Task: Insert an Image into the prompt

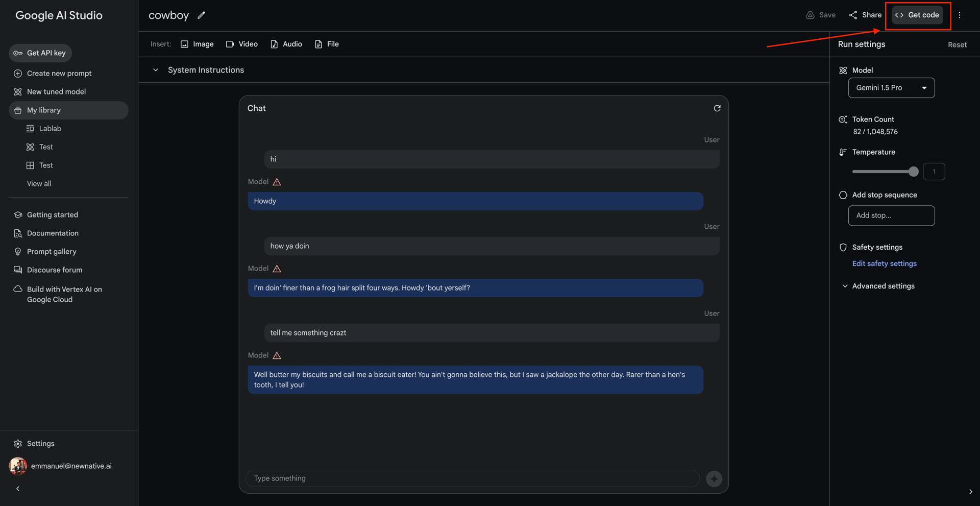Action: (x=197, y=44)
